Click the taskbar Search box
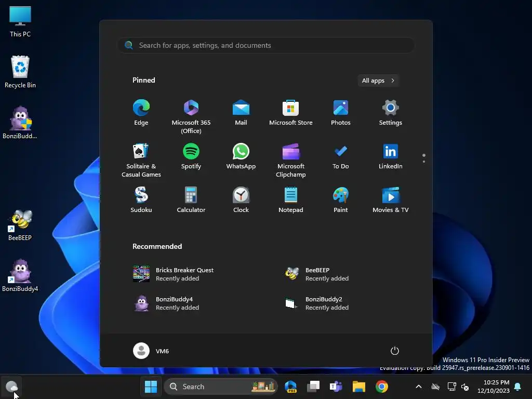 [220, 387]
